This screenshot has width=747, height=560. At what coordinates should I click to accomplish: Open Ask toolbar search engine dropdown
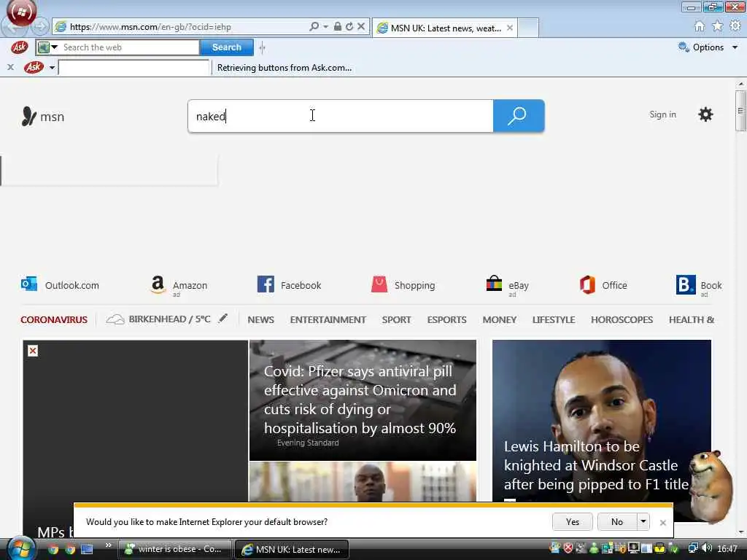click(54, 47)
